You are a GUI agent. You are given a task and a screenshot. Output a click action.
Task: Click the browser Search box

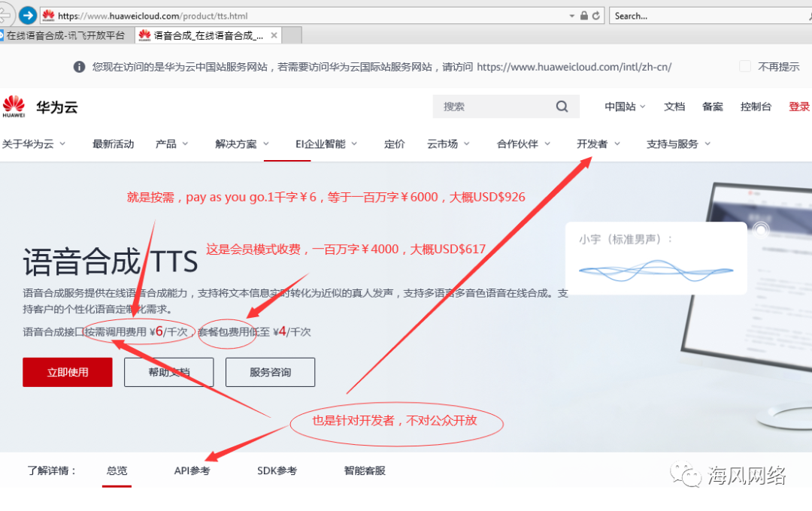(x=710, y=16)
